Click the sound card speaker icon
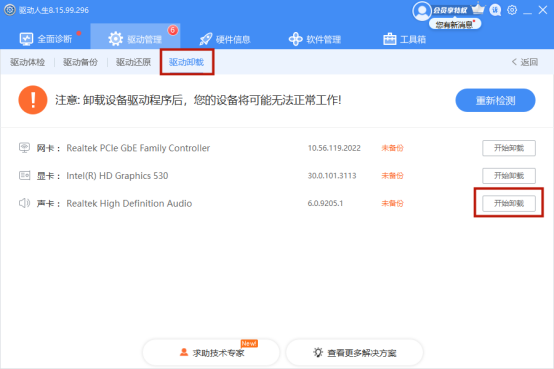Viewport: 554px width, 369px height. pyautogui.click(x=24, y=203)
